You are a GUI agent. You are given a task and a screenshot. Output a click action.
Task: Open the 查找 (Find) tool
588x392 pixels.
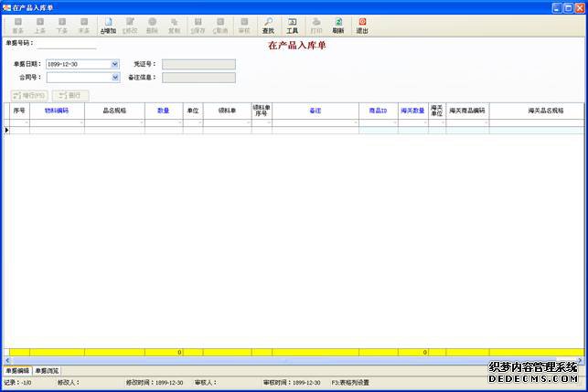(268, 25)
